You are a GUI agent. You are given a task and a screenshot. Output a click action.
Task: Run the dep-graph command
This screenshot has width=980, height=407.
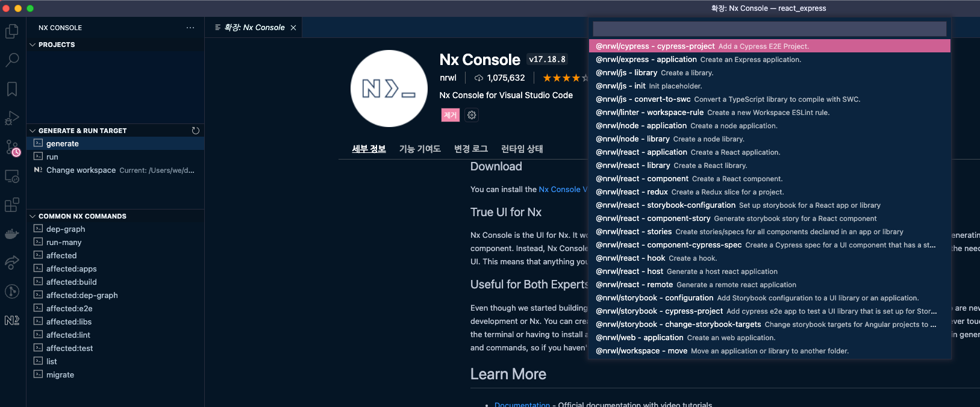coord(116,229)
